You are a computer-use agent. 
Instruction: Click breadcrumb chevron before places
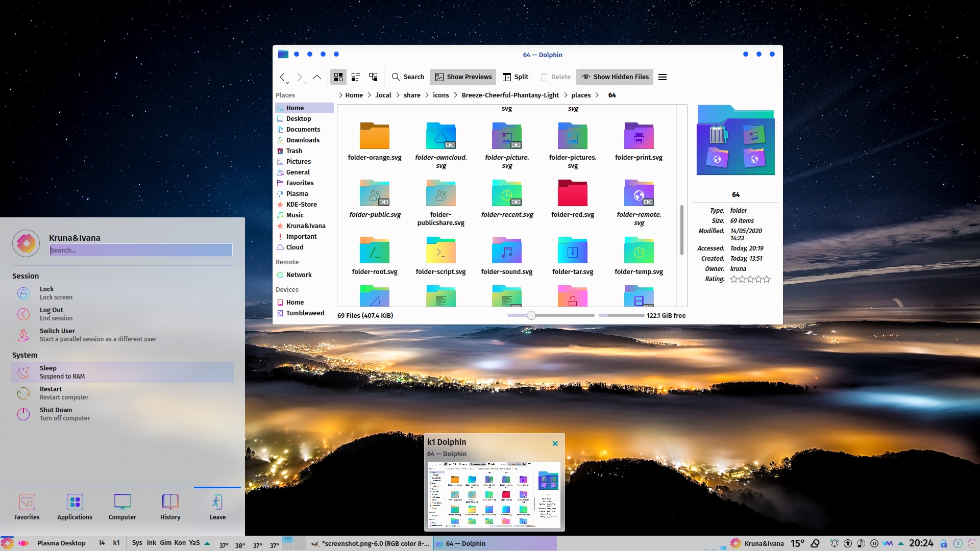pyautogui.click(x=566, y=95)
